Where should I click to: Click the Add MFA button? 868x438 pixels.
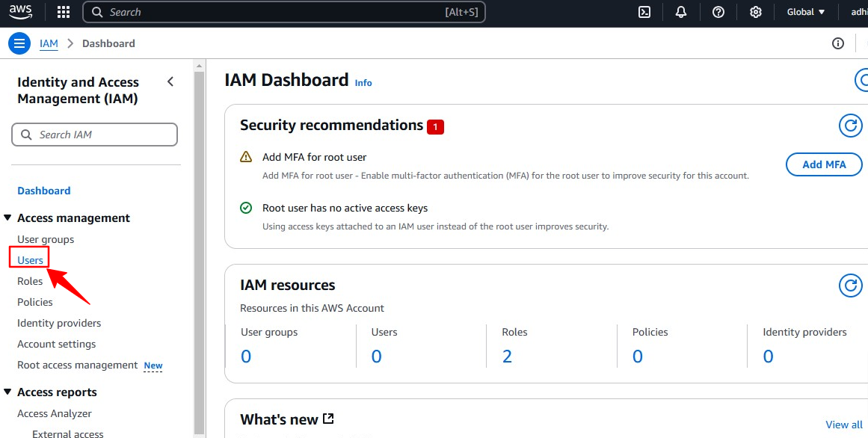coord(824,164)
